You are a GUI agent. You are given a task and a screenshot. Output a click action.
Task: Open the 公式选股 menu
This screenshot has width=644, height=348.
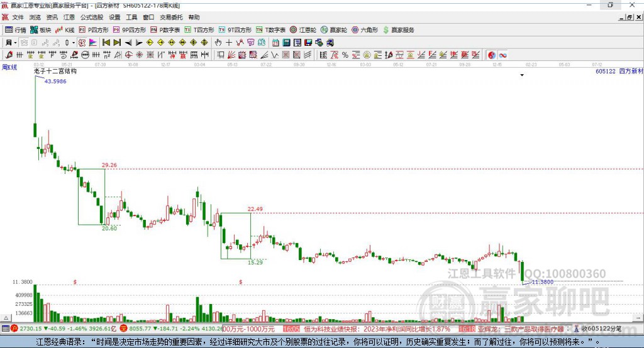coord(92,17)
